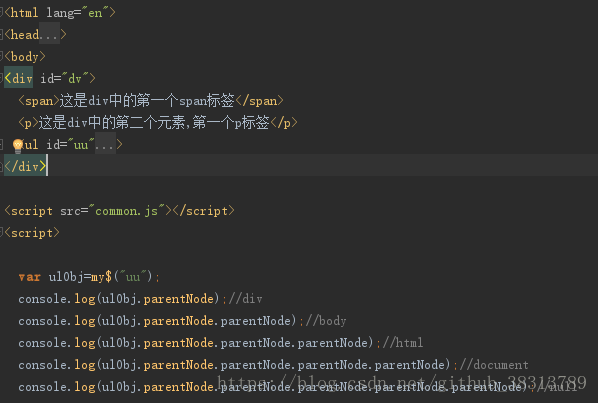
Task: Click the var keyword
Action: (29, 277)
